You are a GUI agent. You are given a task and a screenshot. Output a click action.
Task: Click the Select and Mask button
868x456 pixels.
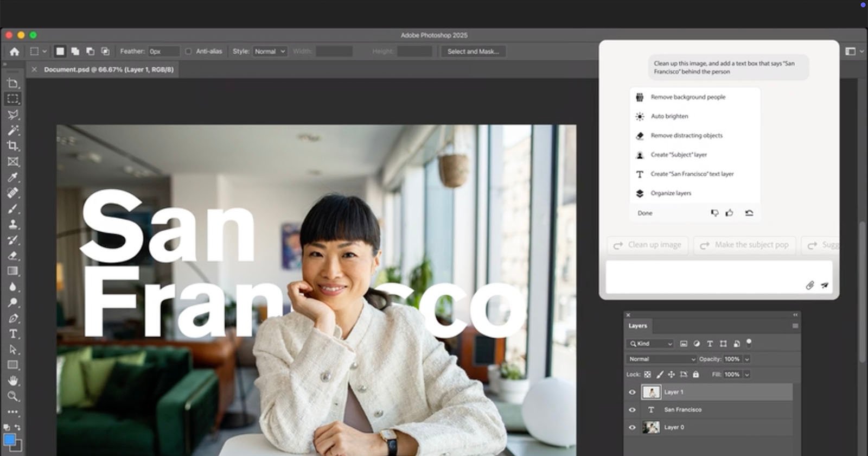pyautogui.click(x=473, y=52)
